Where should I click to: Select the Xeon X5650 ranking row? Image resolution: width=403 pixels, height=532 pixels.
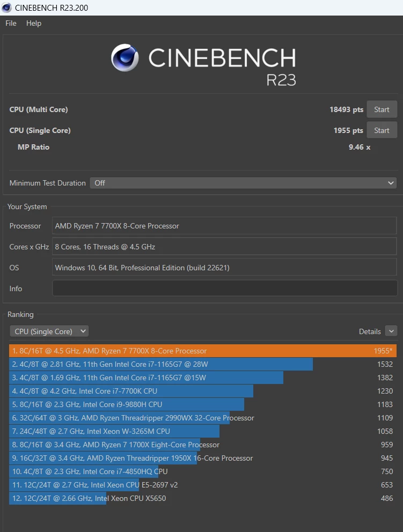203,498
